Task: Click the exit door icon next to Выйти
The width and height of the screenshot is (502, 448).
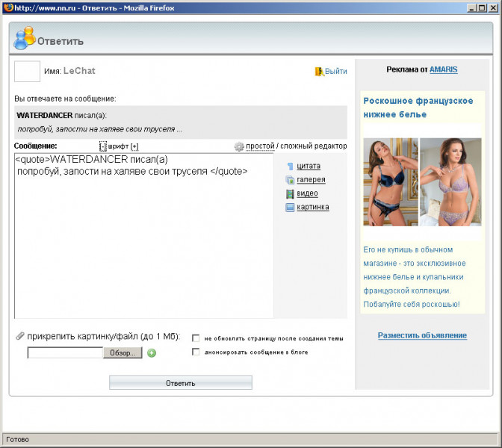Action: 319,72
